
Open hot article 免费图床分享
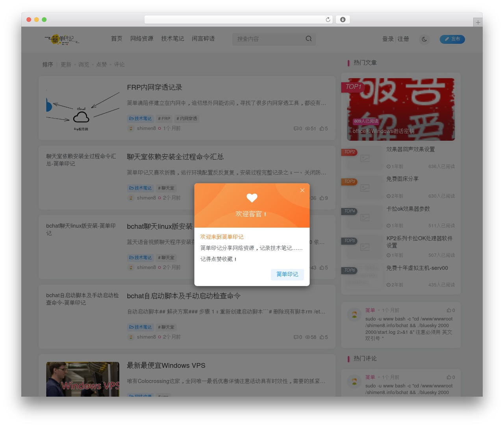tap(402, 179)
